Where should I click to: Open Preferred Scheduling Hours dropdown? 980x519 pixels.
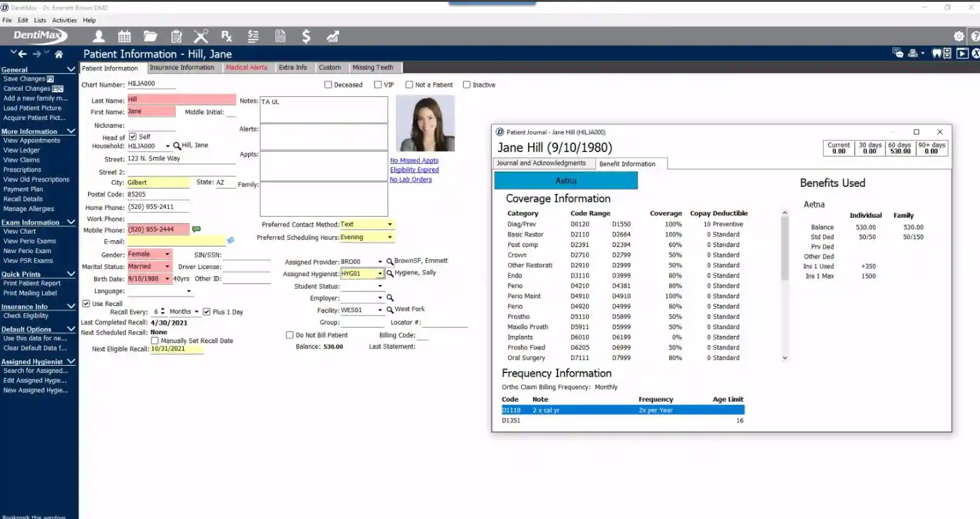click(390, 237)
